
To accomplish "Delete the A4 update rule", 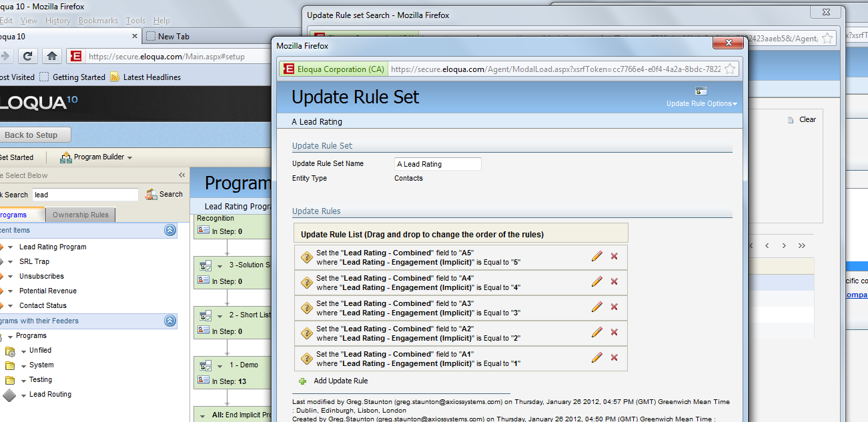I will 614,281.
